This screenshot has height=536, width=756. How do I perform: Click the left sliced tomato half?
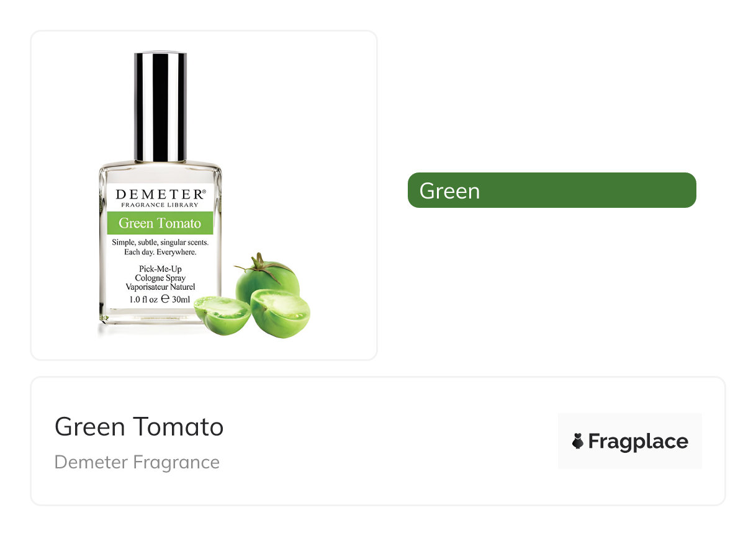tap(222, 315)
